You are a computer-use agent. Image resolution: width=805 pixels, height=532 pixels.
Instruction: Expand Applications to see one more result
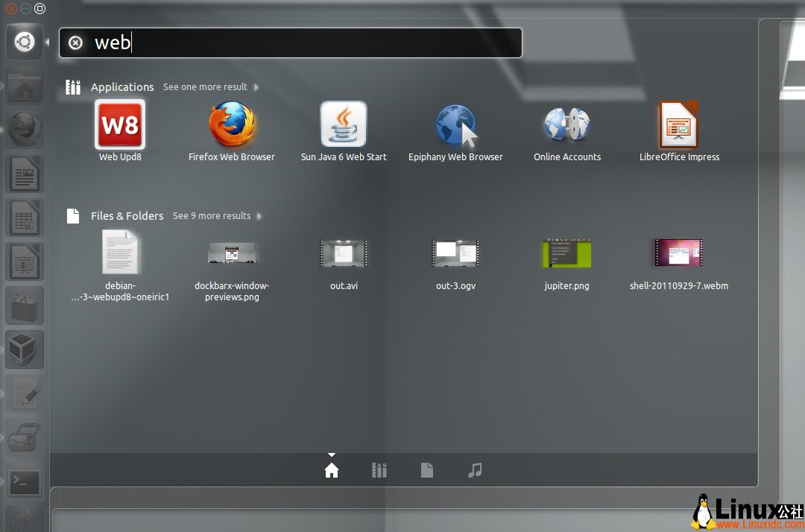(210, 87)
